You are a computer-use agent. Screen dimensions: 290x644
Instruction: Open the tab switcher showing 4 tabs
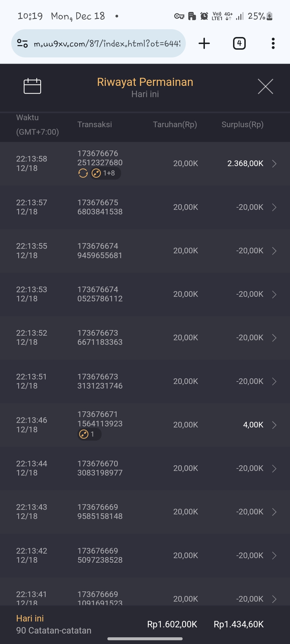coord(239,43)
